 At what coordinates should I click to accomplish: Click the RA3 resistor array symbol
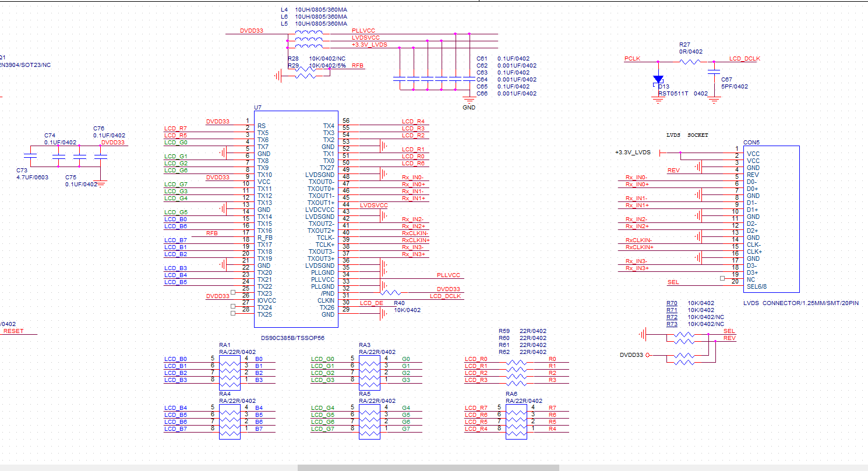tap(369, 370)
